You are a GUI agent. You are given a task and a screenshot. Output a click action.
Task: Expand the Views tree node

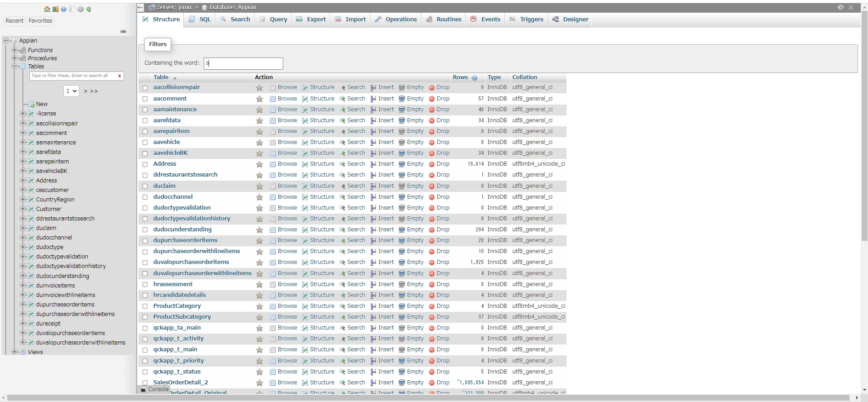tap(14, 352)
